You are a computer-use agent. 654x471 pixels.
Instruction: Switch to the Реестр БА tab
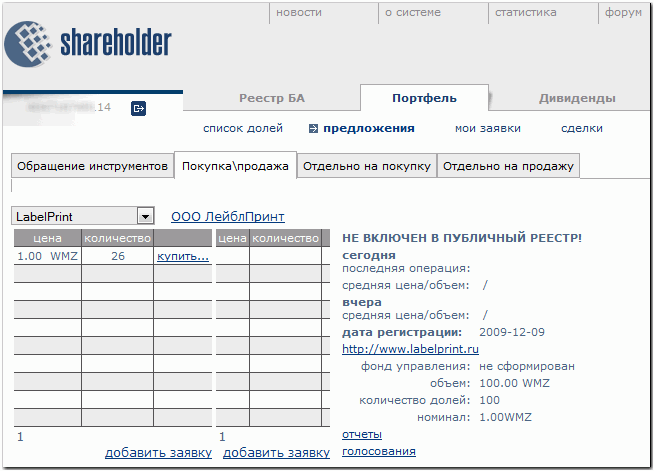coord(271,98)
